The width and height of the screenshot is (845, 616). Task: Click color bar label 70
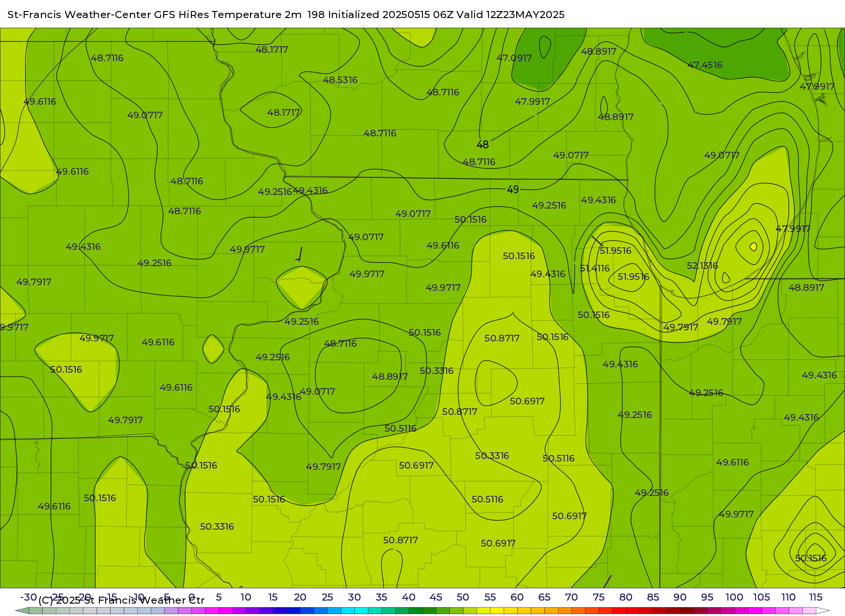[x=572, y=598]
